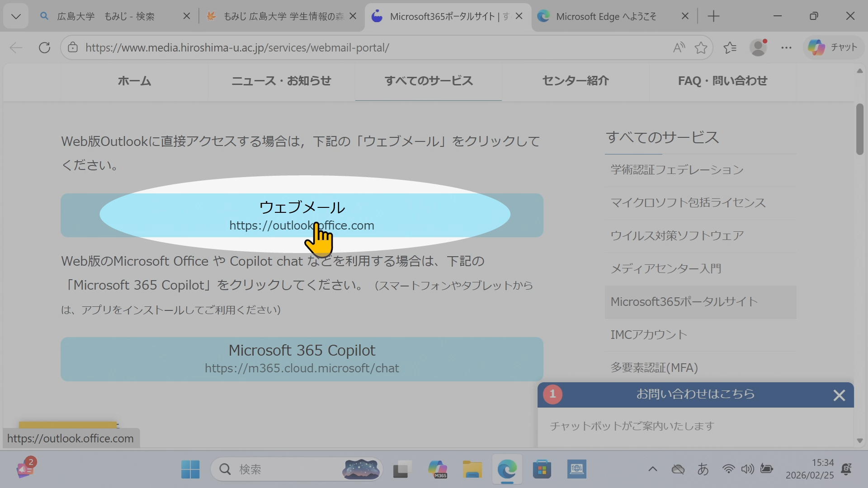The image size is (868, 488).
Task: Launch Microsoft Store from the taskbar
Action: (542, 469)
